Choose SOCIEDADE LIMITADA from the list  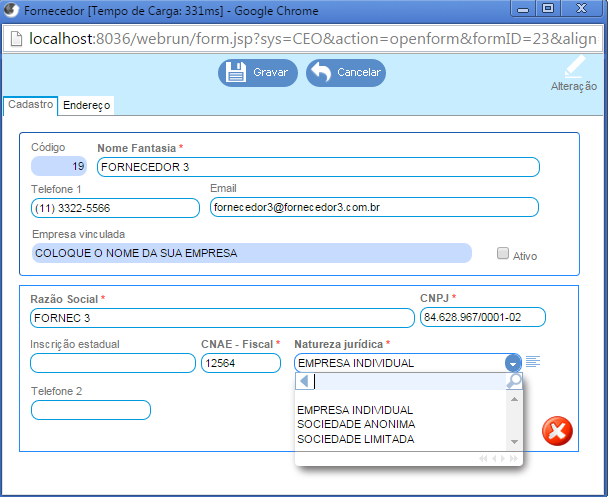click(x=355, y=439)
